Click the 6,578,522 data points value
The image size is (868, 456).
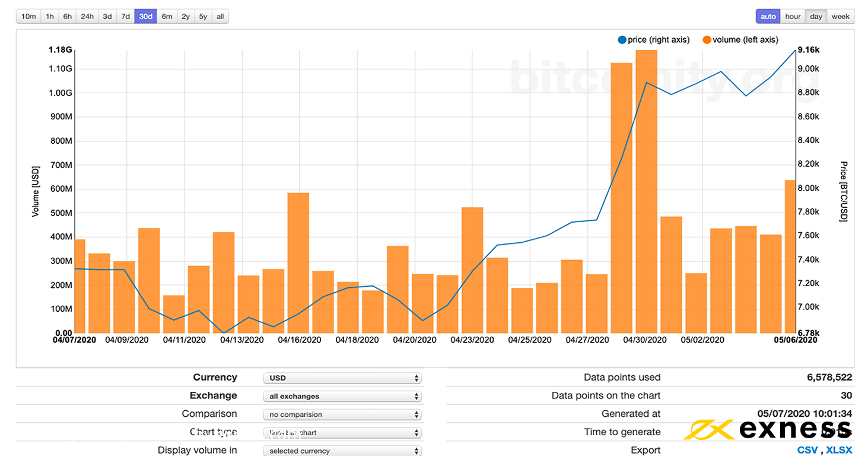point(829,378)
